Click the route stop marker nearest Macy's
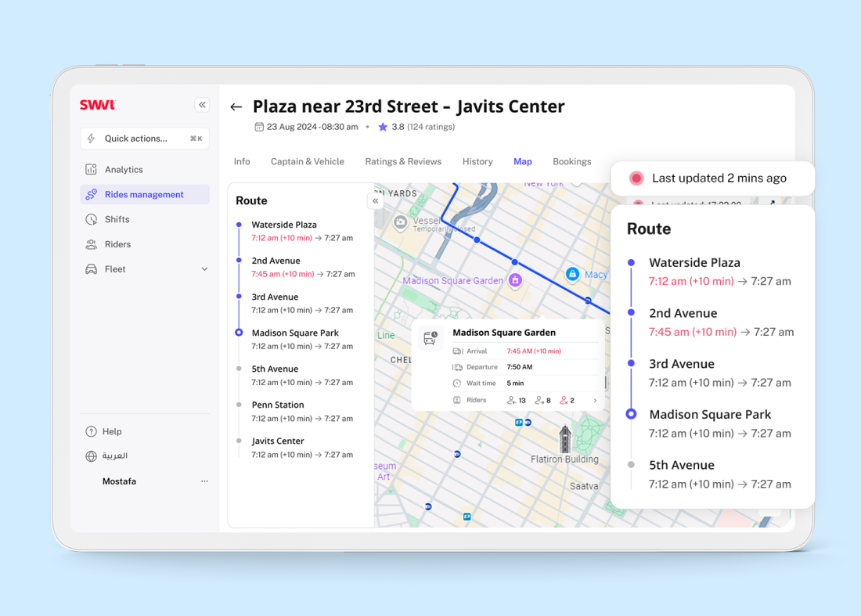Viewport: 861px width, 616px height. pos(588,301)
